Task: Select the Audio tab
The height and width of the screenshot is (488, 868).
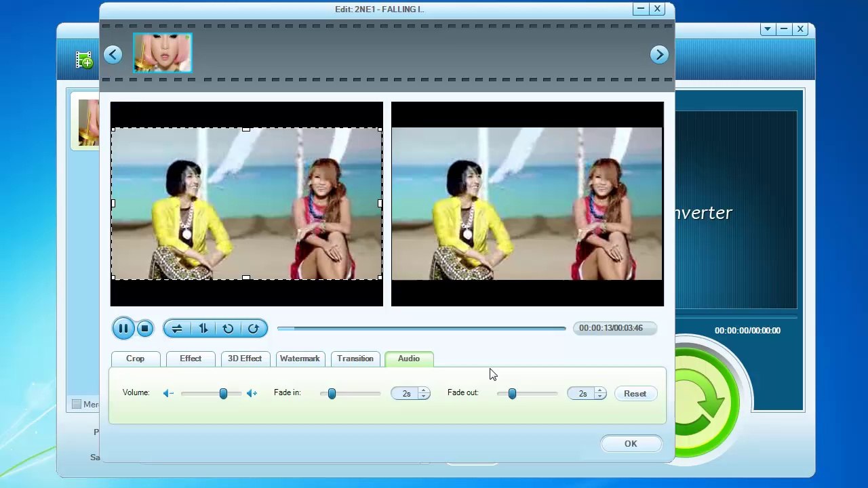Action: pyautogui.click(x=409, y=359)
